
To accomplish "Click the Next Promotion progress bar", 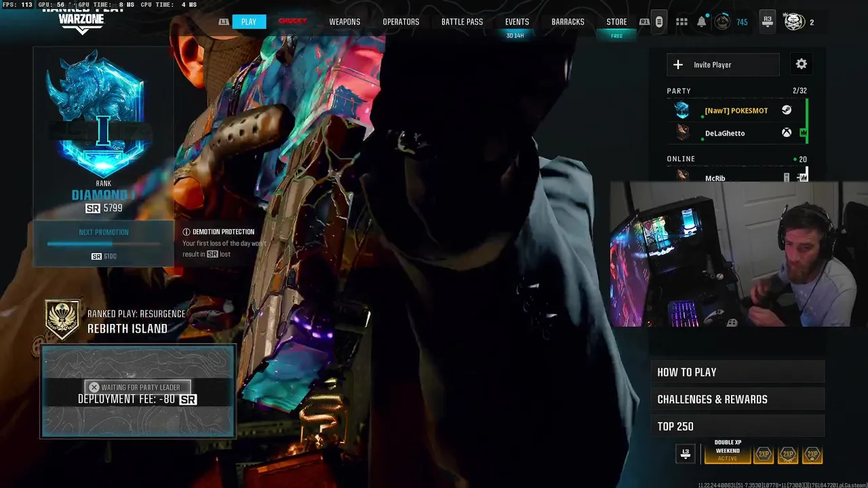I will pyautogui.click(x=104, y=243).
